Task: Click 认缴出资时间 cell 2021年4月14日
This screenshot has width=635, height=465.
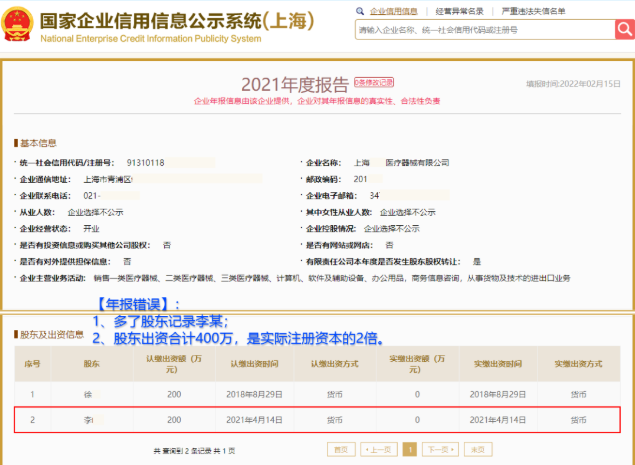Action: coord(254,420)
